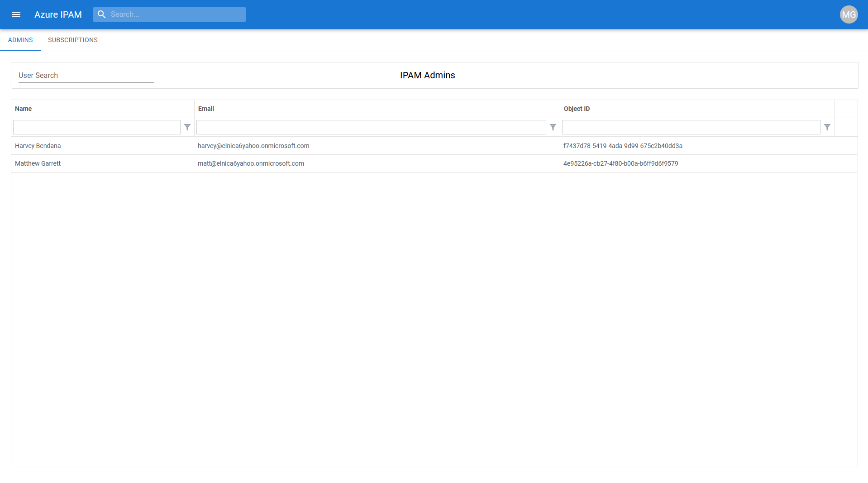Click the IPAM Admins heading
This screenshot has height=483, width=868.
427,76
